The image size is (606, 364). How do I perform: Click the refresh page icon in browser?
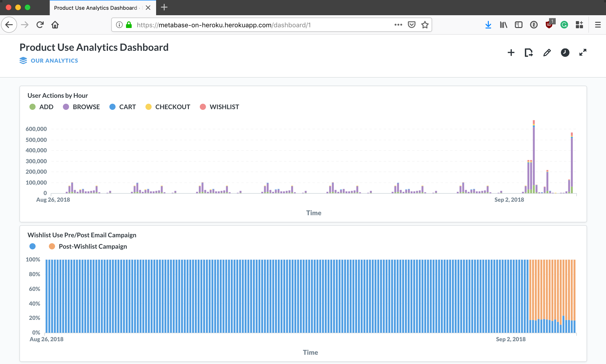click(x=39, y=25)
